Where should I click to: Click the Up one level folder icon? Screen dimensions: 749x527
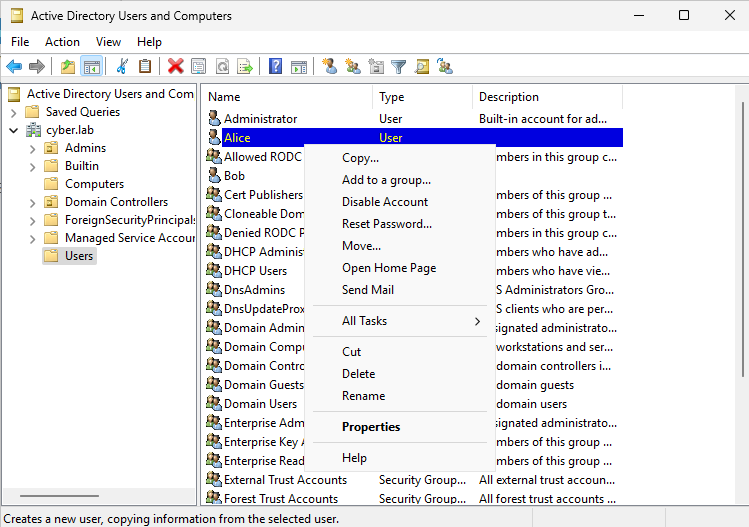click(x=68, y=67)
